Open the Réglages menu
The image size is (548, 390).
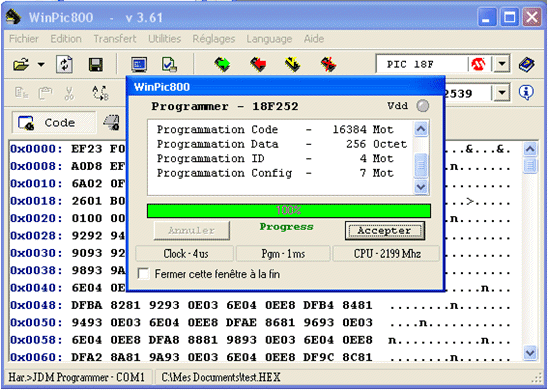(214, 39)
